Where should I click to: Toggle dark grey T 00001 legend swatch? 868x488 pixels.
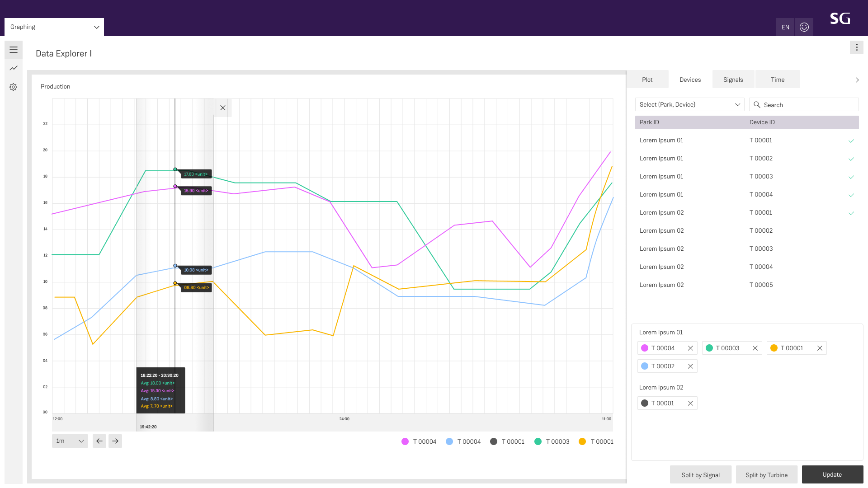point(494,441)
